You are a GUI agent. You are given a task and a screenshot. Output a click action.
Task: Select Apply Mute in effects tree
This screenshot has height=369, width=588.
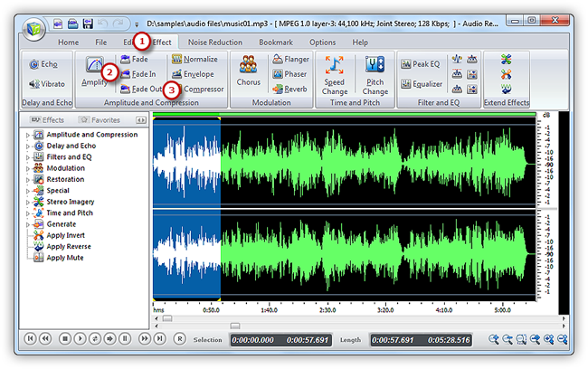click(59, 258)
